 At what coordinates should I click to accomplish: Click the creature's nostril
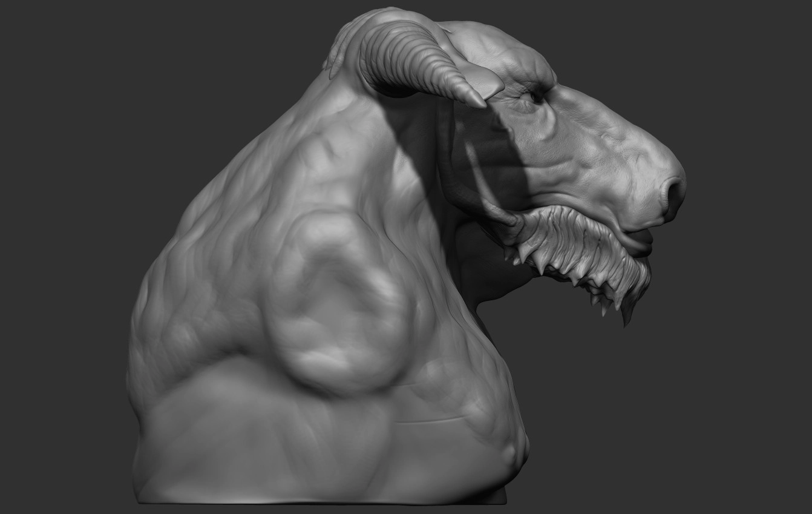(x=673, y=193)
